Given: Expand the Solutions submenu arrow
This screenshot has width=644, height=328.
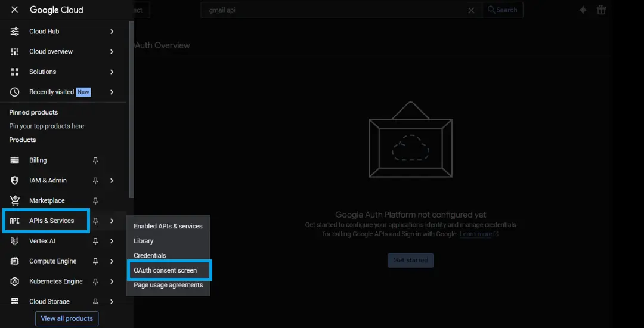Looking at the screenshot, I should (112, 72).
